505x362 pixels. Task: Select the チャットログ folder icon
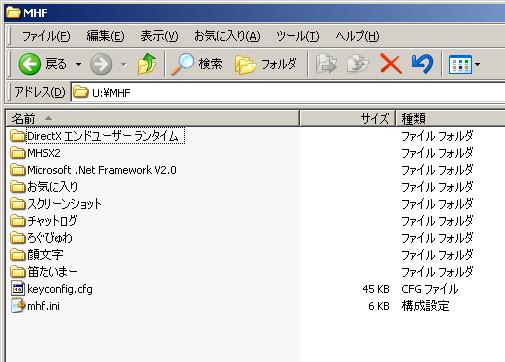click(x=18, y=221)
